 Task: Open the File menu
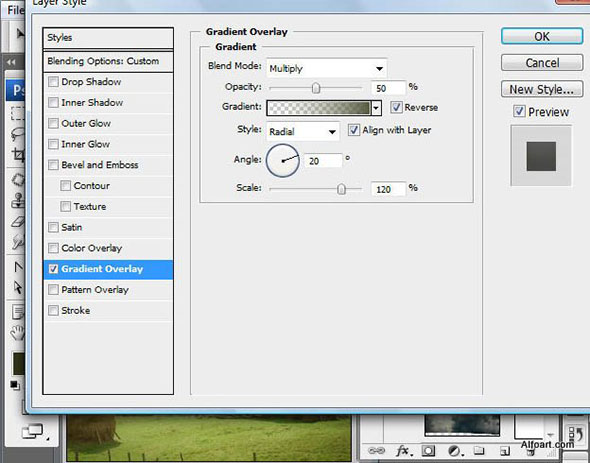(15, 10)
